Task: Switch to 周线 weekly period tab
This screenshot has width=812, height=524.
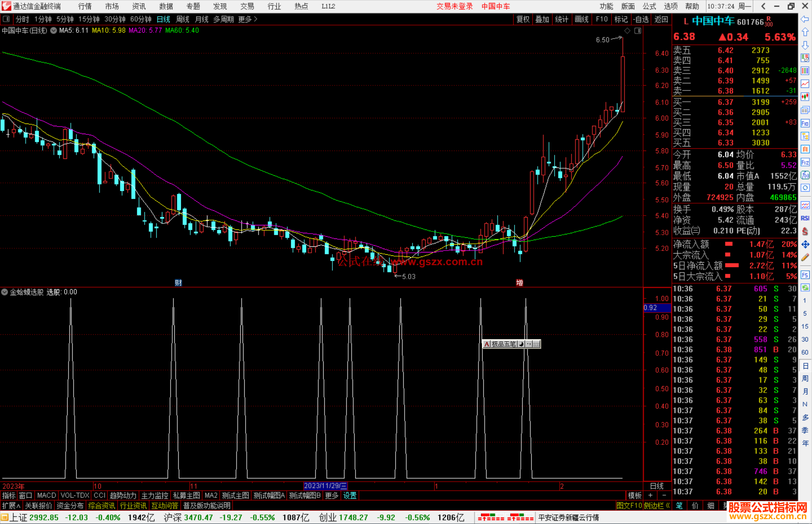Action: [x=183, y=19]
